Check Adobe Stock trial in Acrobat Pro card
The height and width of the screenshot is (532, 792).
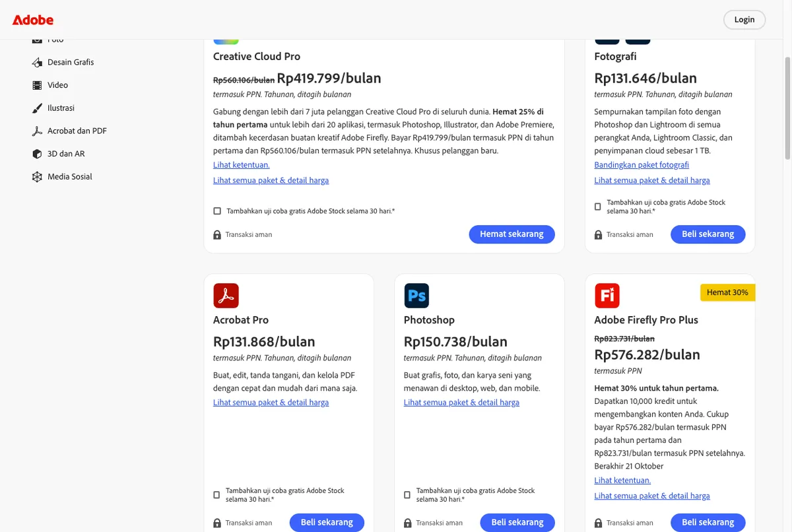coord(217,495)
